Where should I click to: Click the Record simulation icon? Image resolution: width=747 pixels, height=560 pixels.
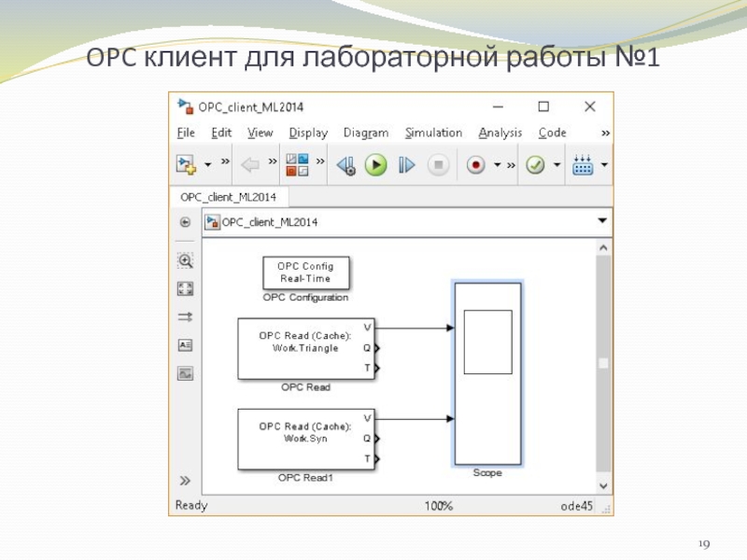pyautogui.click(x=476, y=165)
